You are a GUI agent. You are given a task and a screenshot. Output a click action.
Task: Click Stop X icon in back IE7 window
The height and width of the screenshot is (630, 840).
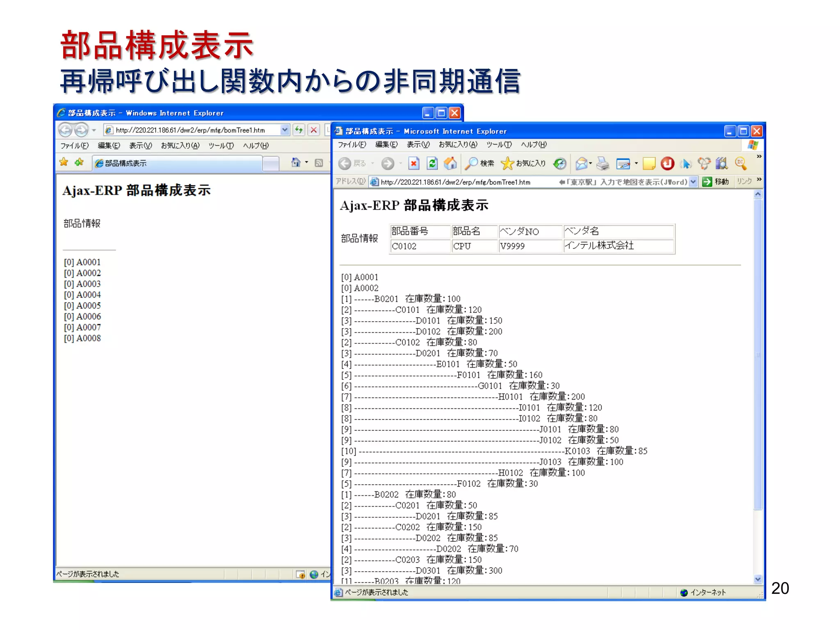point(314,130)
